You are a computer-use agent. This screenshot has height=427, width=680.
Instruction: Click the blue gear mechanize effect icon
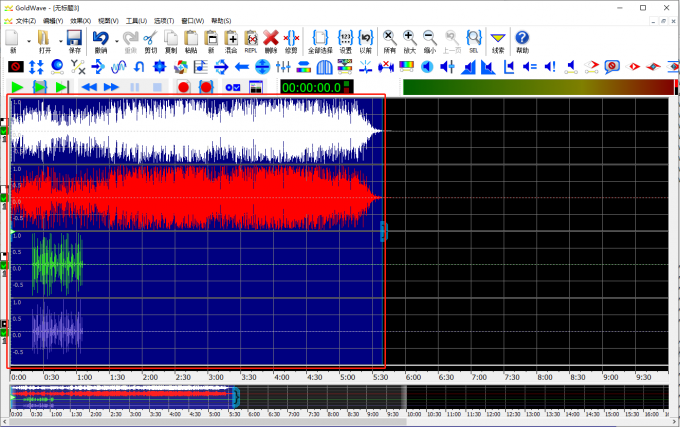point(160,67)
